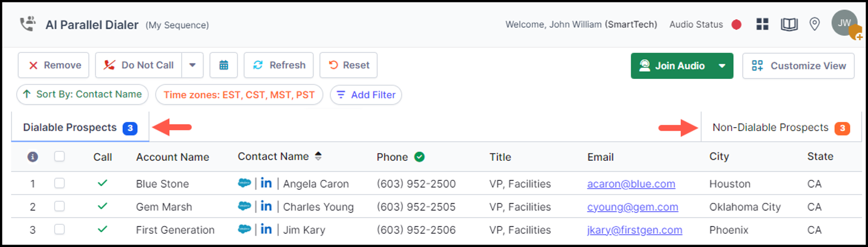Expand the Join Audio dropdown arrow
The height and width of the screenshot is (247, 868).
click(722, 66)
